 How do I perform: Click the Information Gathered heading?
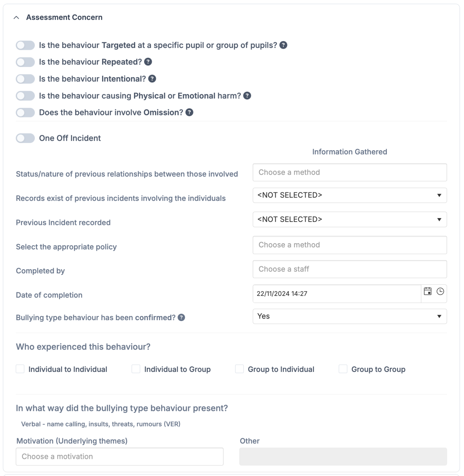[349, 152]
